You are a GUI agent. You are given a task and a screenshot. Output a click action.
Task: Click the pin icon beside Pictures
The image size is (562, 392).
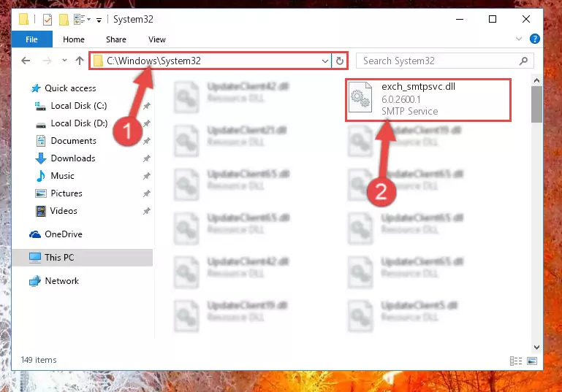(147, 193)
